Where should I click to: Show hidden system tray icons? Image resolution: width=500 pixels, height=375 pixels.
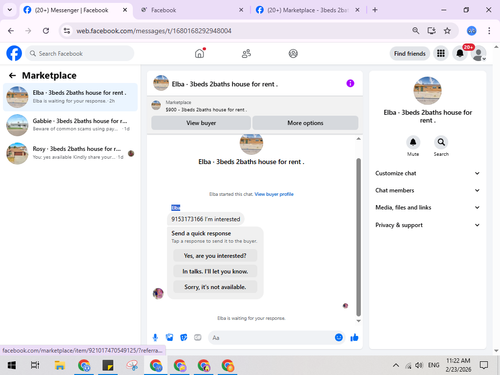(x=396, y=365)
